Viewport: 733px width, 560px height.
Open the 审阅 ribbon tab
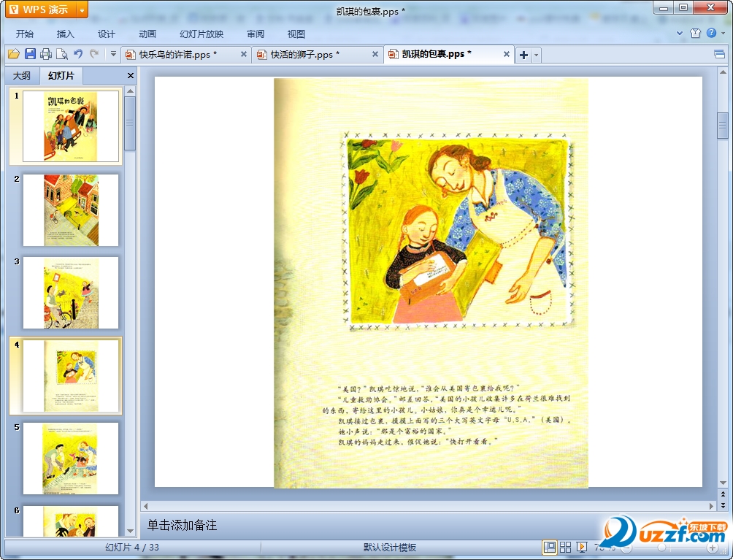point(256,34)
